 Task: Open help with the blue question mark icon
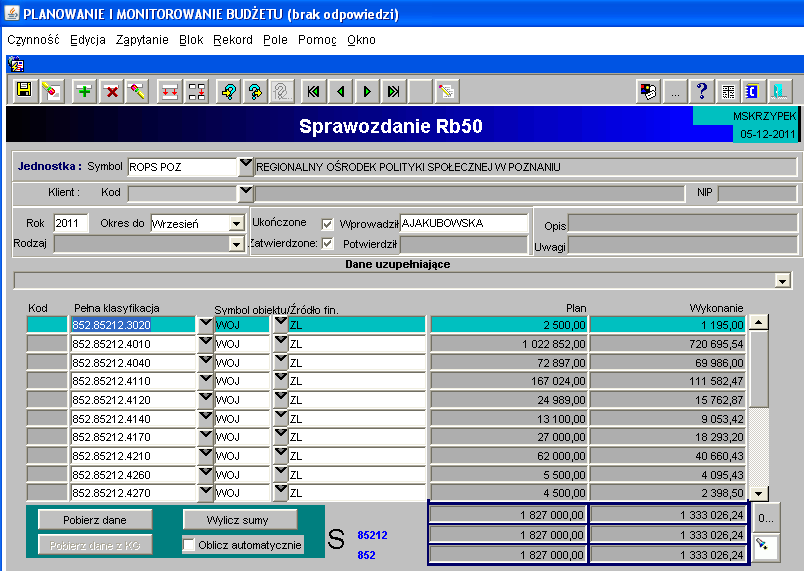tap(702, 91)
